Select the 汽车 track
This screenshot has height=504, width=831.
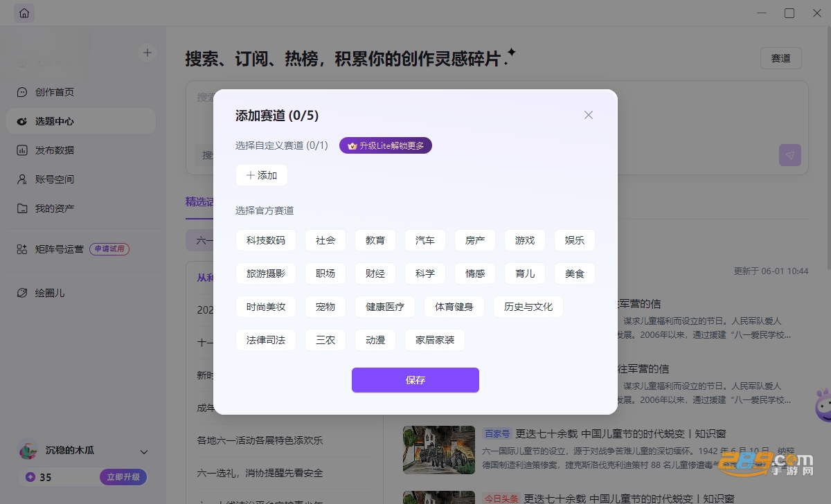(x=425, y=240)
